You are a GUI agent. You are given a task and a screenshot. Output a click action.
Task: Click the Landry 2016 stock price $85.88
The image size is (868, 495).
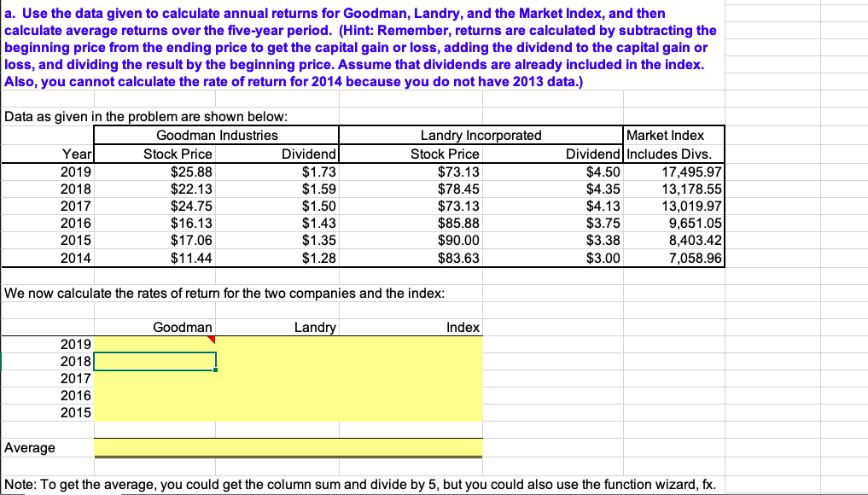pyautogui.click(x=458, y=223)
